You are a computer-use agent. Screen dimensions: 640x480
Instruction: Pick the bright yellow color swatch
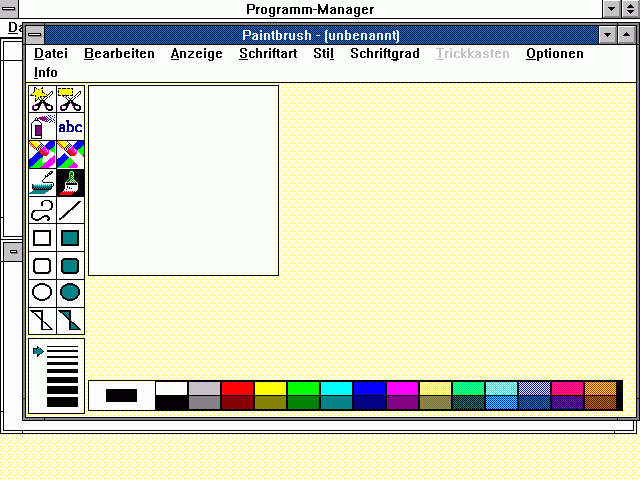271,388
